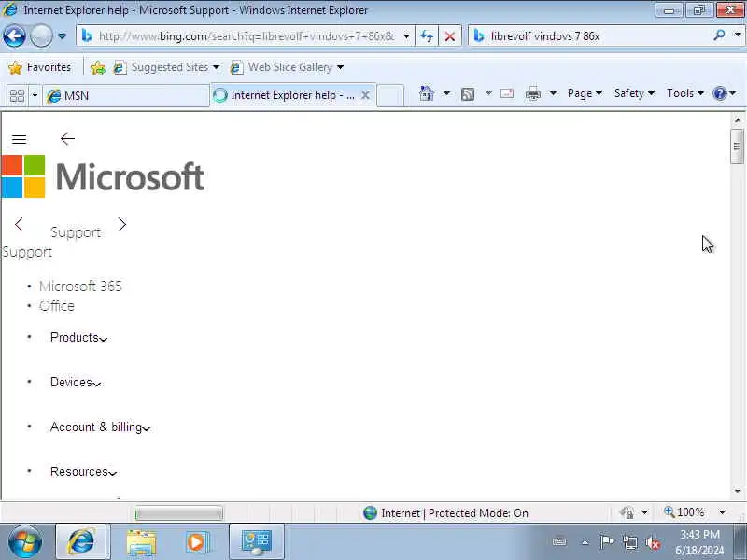The image size is (747, 560).
Task: Open the Microsoft 365 link
Action: click(80, 287)
